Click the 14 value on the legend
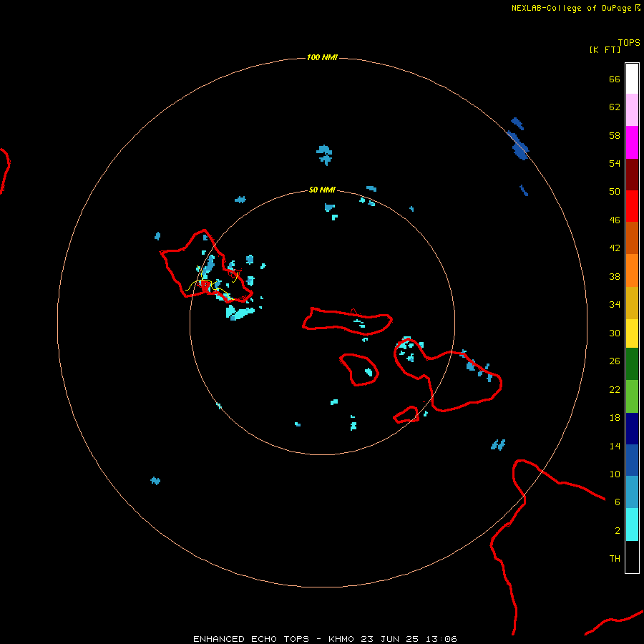Screen dimensions: 644x644 615,446
